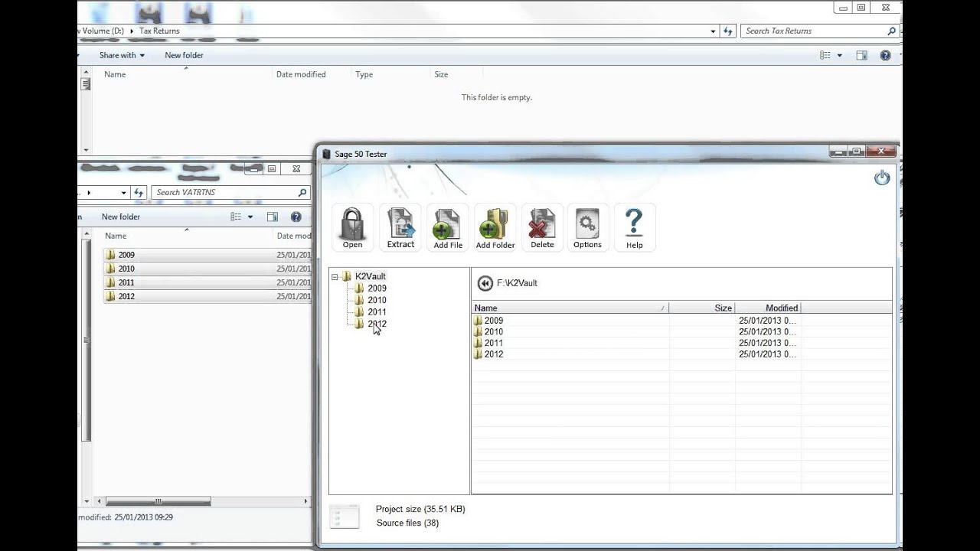980x551 pixels.
Task: Add a file using Add File
Action: (448, 227)
